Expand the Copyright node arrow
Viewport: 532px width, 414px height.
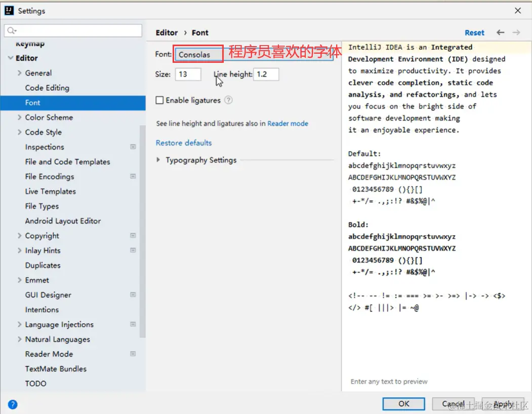coord(19,235)
